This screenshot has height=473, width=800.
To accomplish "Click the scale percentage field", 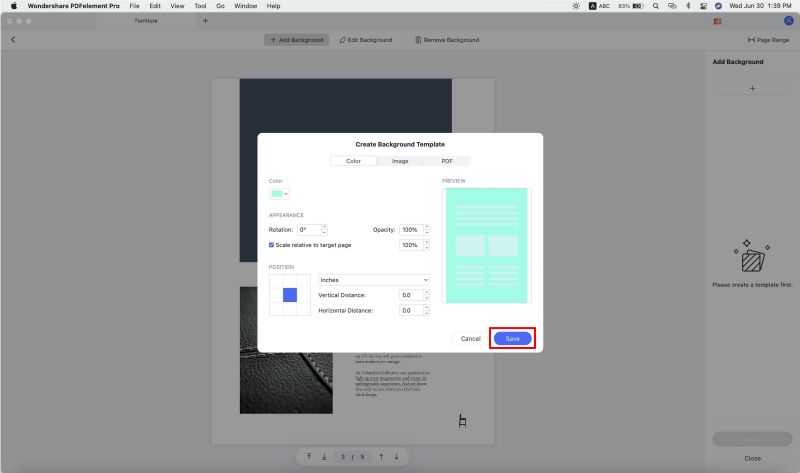I will pos(411,245).
